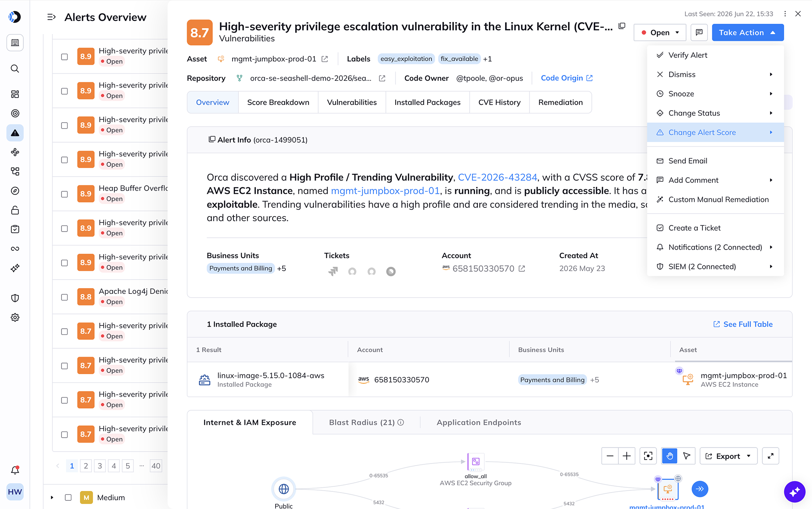Zoom in the exposure graph
Image resolution: width=812 pixels, height=509 pixels.
[627, 456]
